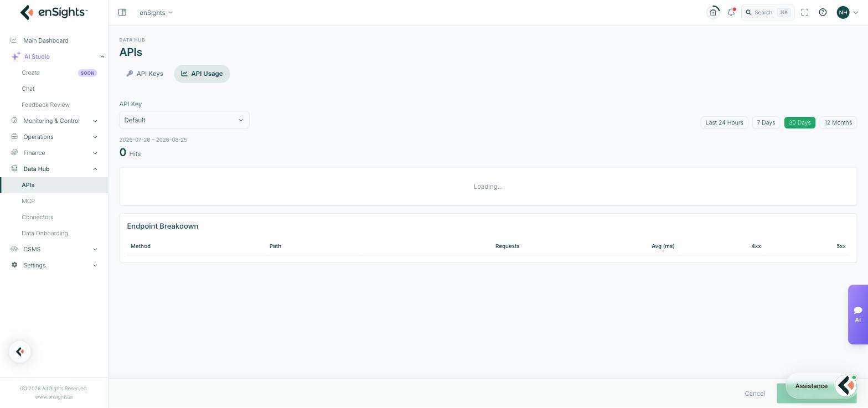The height and width of the screenshot is (408, 868).
Task: Select 30 Days range
Action: (x=799, y=122)
